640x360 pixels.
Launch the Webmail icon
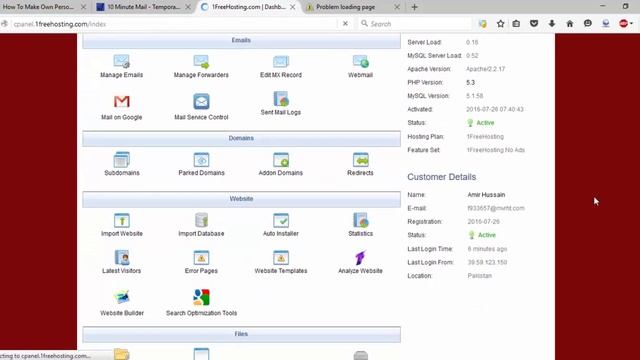tap(360, 62)
